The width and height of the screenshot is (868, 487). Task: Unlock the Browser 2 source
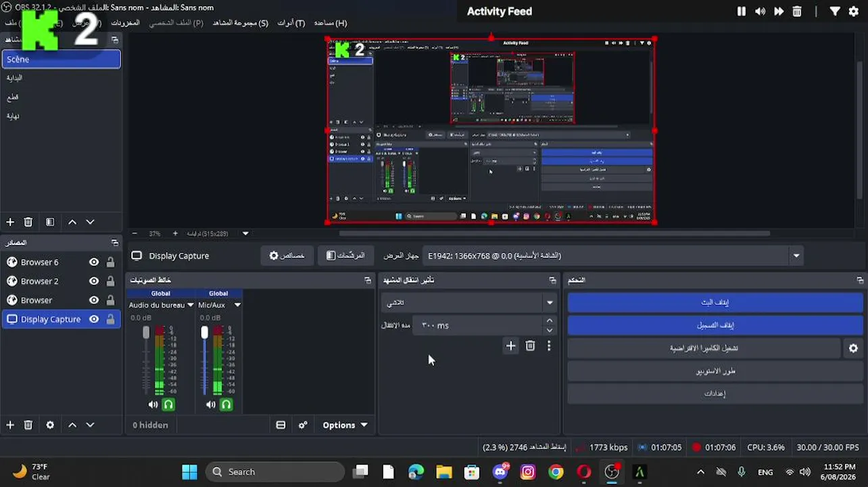click(x=110, y=281)
